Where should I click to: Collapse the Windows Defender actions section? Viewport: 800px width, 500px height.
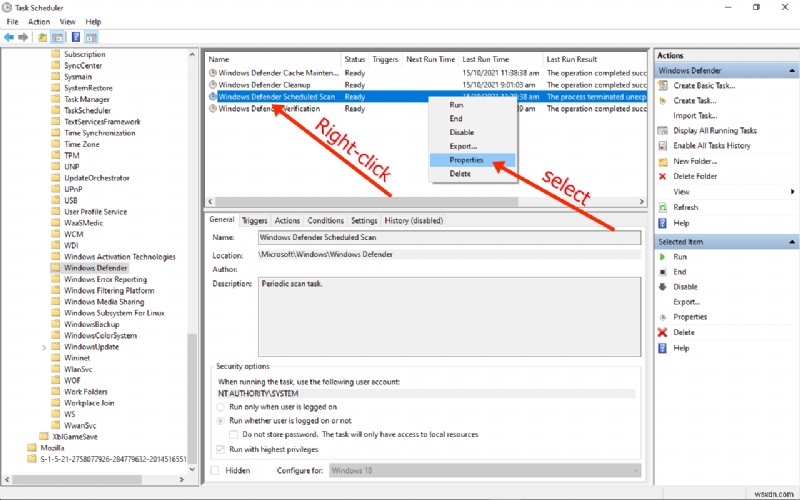point(792,70)
